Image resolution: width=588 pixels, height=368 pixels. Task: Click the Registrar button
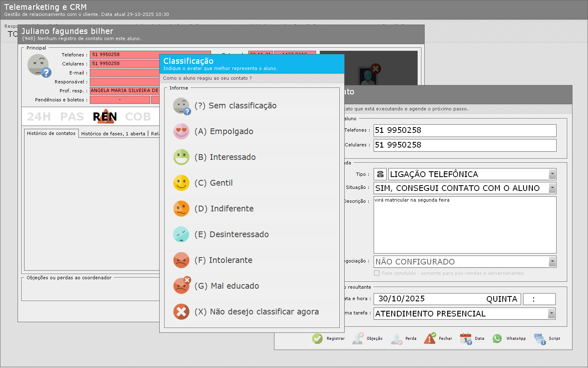[328, 339]
